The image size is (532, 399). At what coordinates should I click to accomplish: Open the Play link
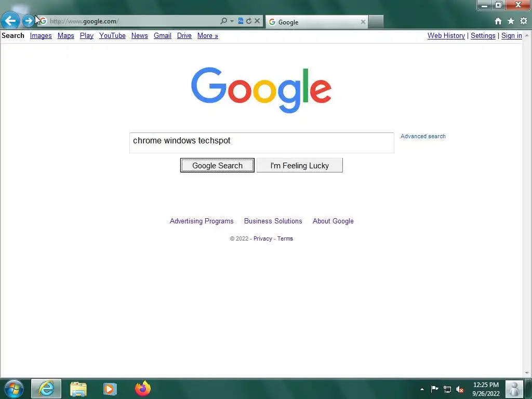[x=87, y=36]
